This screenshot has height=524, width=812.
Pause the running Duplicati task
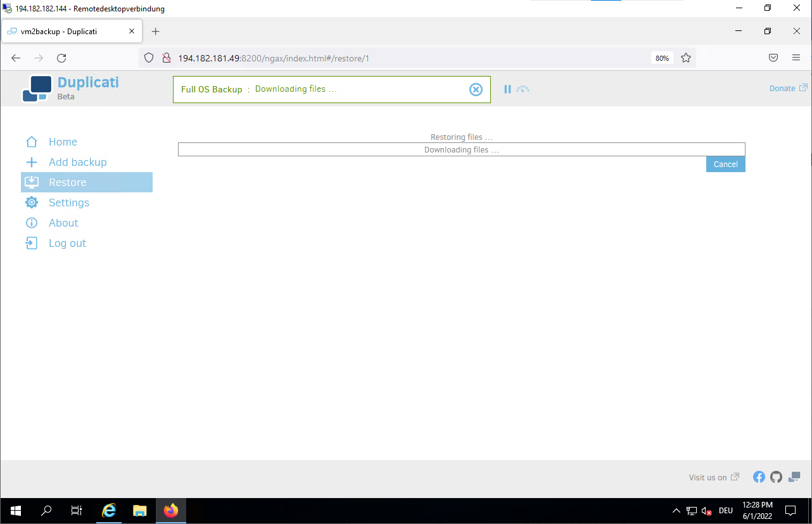(507, 89)
